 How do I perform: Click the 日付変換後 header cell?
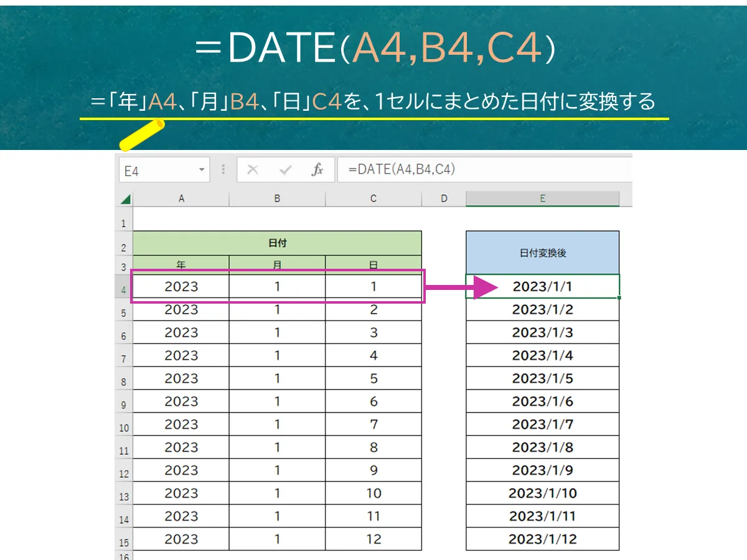point(542,253)
